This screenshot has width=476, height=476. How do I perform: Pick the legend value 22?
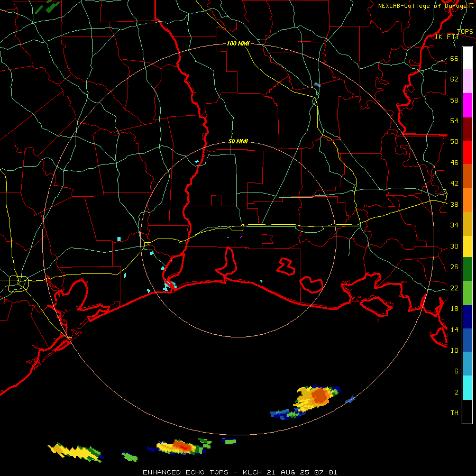tap(454, 288)
